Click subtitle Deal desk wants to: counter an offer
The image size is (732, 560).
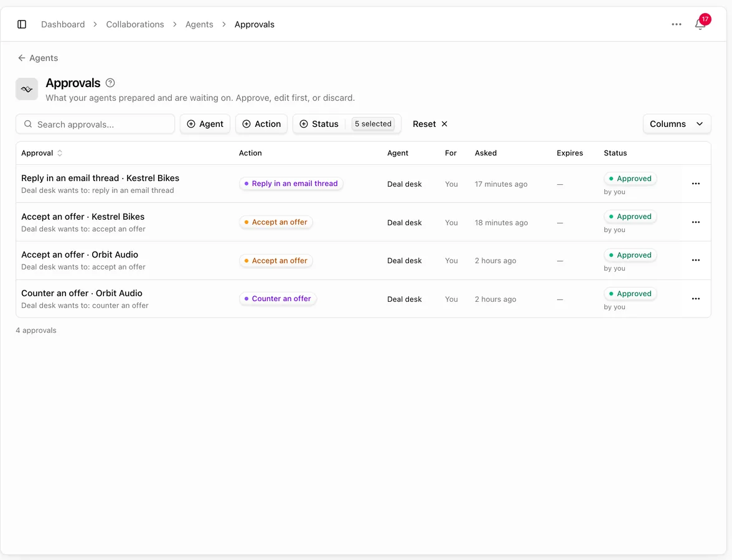pos(85,305)
